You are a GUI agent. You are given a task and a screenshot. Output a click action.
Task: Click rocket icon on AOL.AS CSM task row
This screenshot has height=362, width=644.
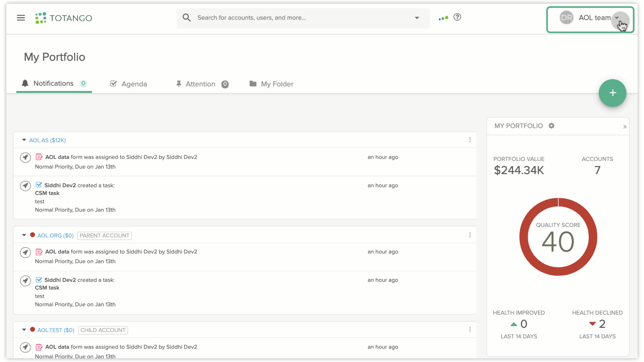coord(25,186)
